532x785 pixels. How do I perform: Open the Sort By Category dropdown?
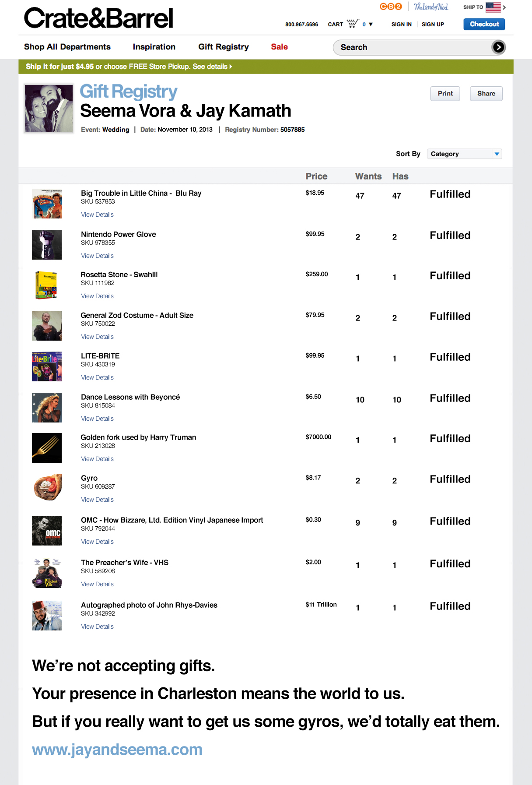pyautogui.click(x=464, y=154)
